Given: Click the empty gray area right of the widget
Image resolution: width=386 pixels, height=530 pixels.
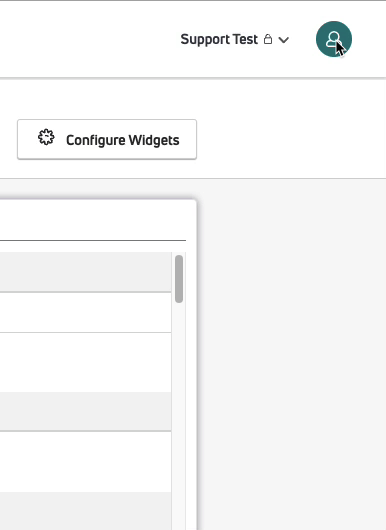Looking at the screenshot, I should pos(291,355).
